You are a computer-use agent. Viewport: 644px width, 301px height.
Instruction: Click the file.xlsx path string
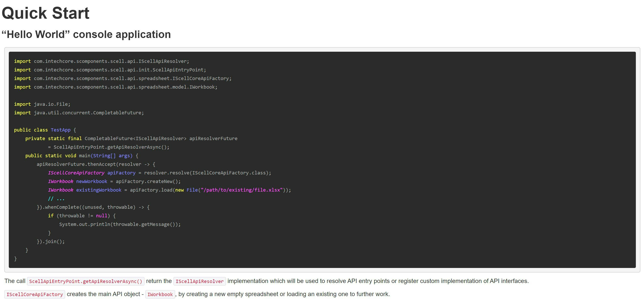coord(242,190)
